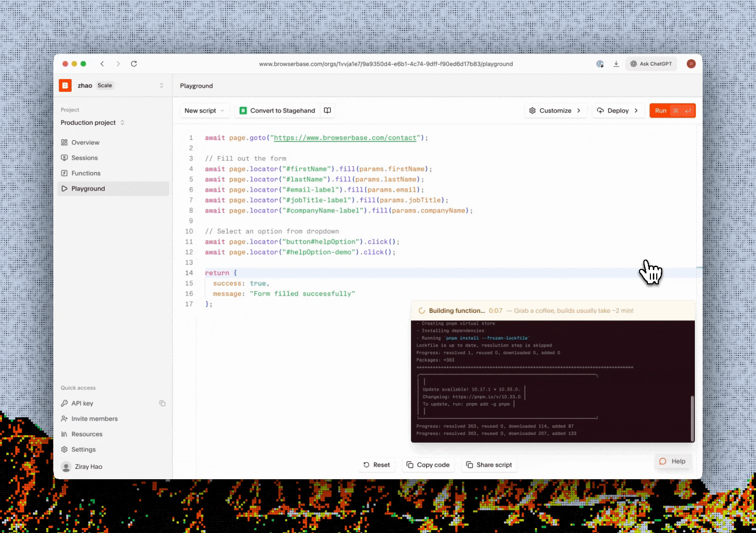Click the orange Browserbase logo icon

[x=65, y=85]
